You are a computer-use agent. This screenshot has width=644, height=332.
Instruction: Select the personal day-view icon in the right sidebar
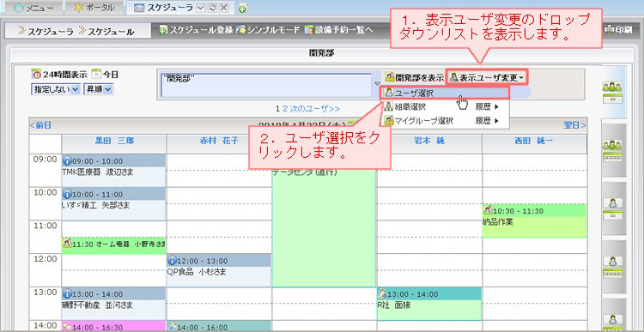click(x=612, y=208)
